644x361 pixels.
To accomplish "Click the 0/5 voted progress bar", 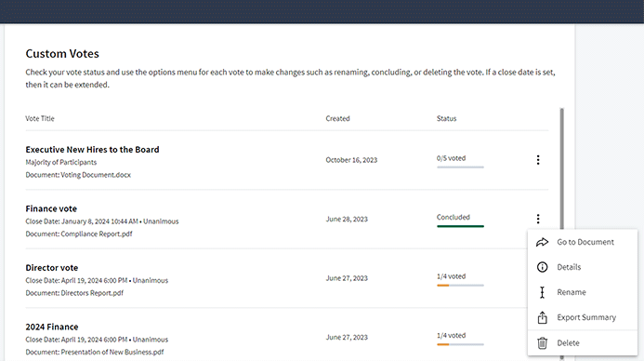I will (460, 167).
